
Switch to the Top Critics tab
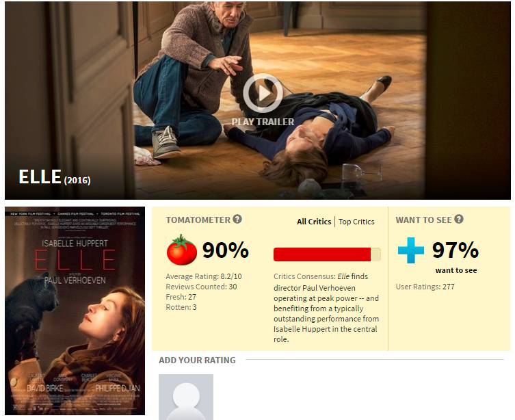pyautogui.click(x=356, y=222)
